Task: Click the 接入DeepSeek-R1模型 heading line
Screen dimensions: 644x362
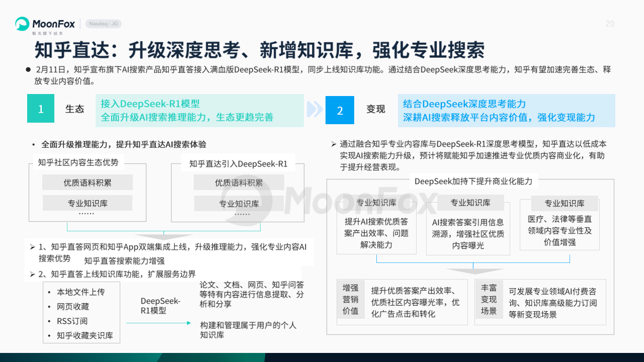Action: 150,104
